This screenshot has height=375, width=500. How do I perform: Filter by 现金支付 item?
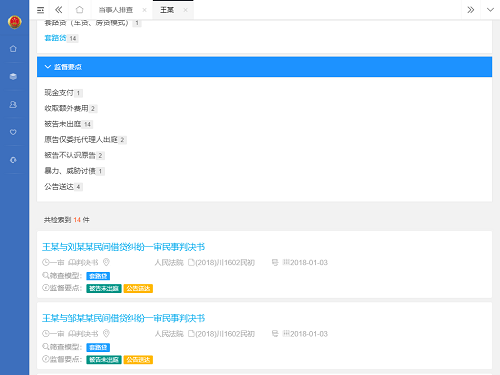coord(63,93)
